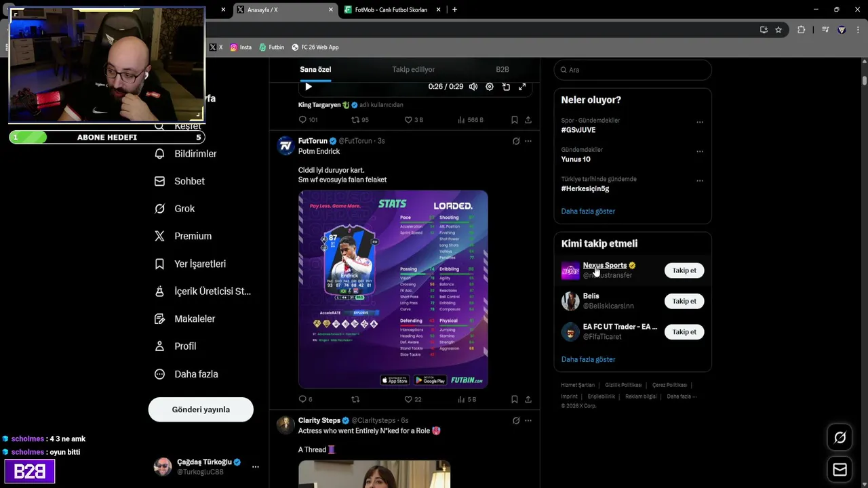Screen dimensions: 868x488
Task: Open Sohbet in the sidebar
Action: pos(180,181)
